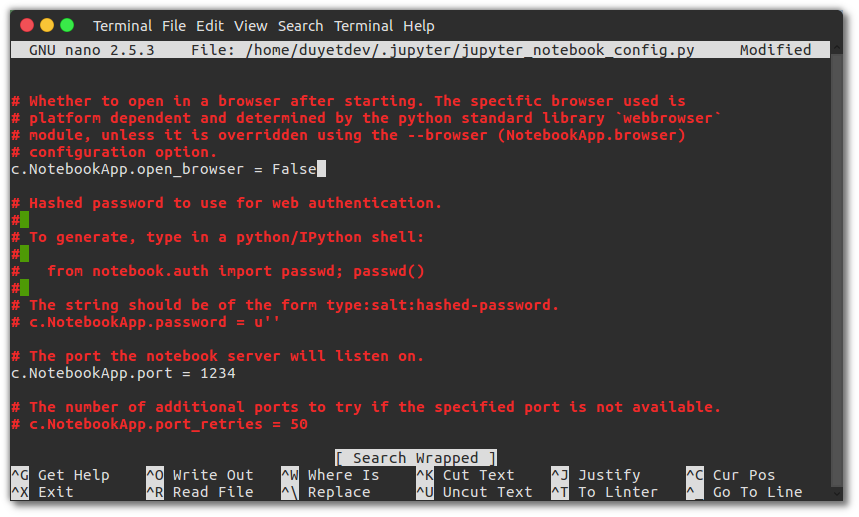Click the terminal's vertical scrollbar track
Screen dimensions: 859x517
pos(836,268)
